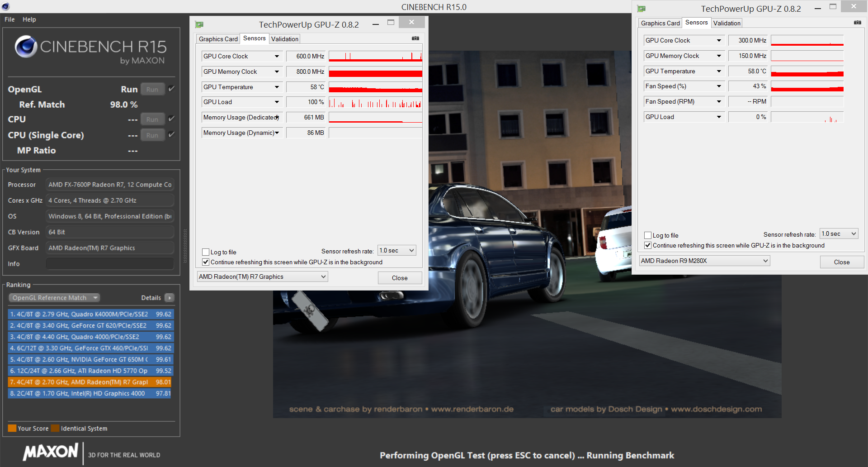Switch to Graphics Card tab in R7 Graphics window
This screenshot has width=868, height=467.
click(x=218, y=39)
